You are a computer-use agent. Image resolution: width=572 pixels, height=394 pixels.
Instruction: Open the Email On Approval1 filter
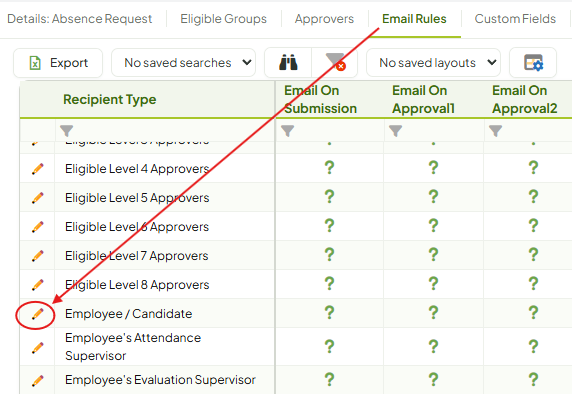395,131
